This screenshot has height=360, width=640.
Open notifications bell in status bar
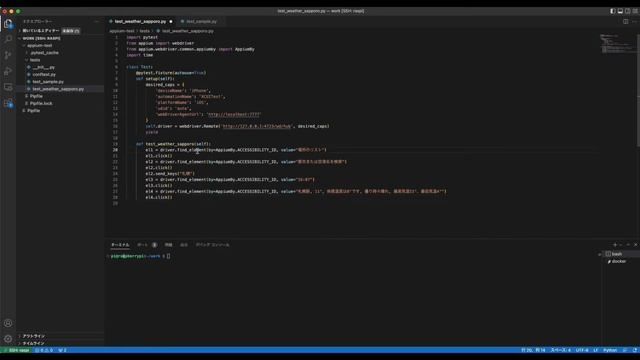click(x=635, y=350)
